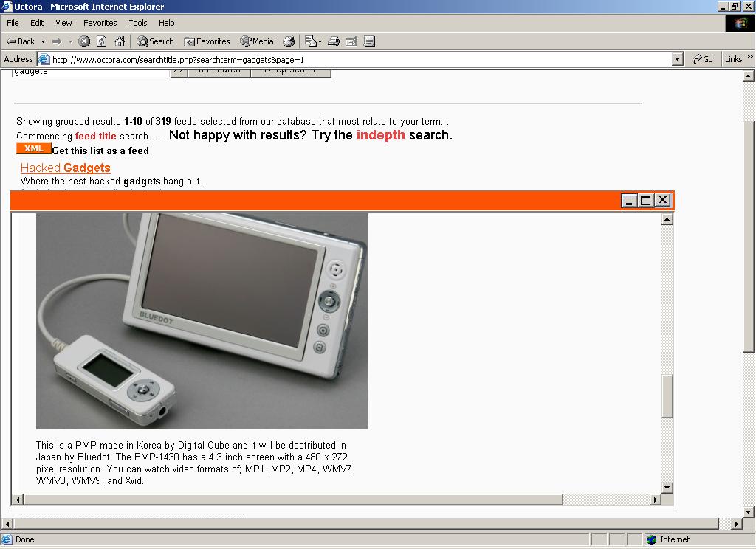This screenshot has width=756, height=549.
Task: Open View menu
Action: (x=63, y=23)
